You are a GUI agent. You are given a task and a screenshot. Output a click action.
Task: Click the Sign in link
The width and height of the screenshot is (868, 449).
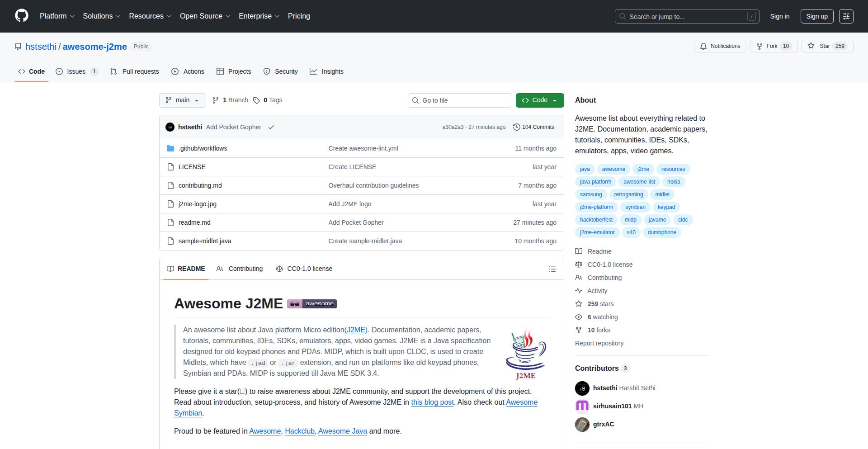click(x=780, y=16)
